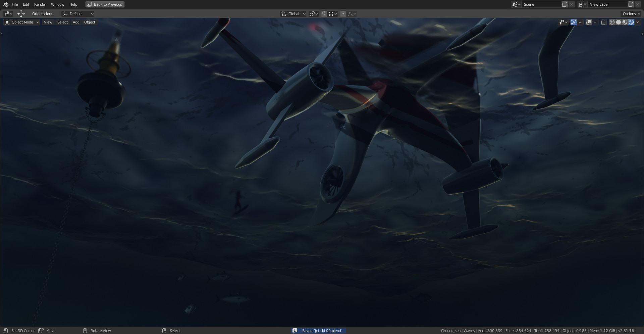Click the Rotate View mouse hint
644x334 pixels.
tap(101, 331)
